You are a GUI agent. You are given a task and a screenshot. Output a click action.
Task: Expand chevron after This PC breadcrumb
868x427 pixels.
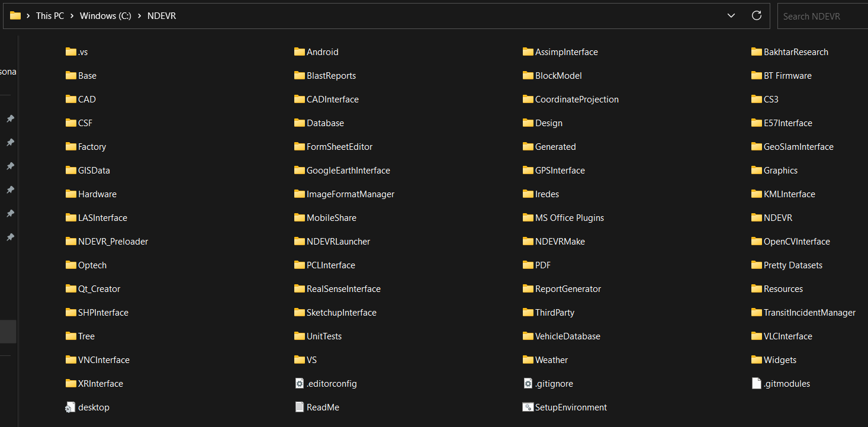[72, 16]
